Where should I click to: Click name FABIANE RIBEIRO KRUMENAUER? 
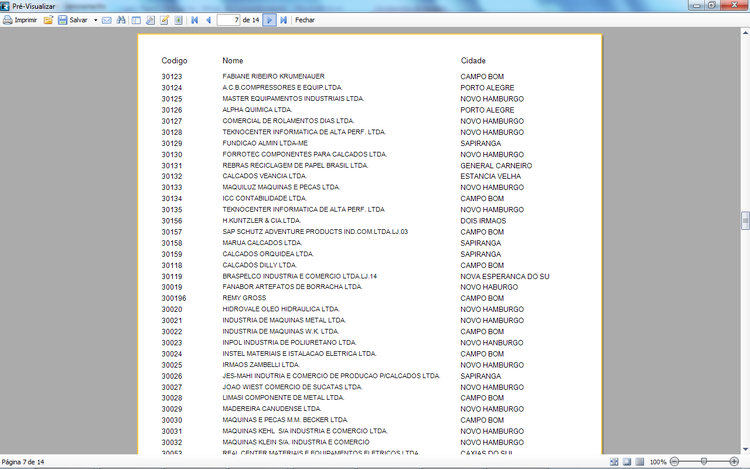click(273, 76)
